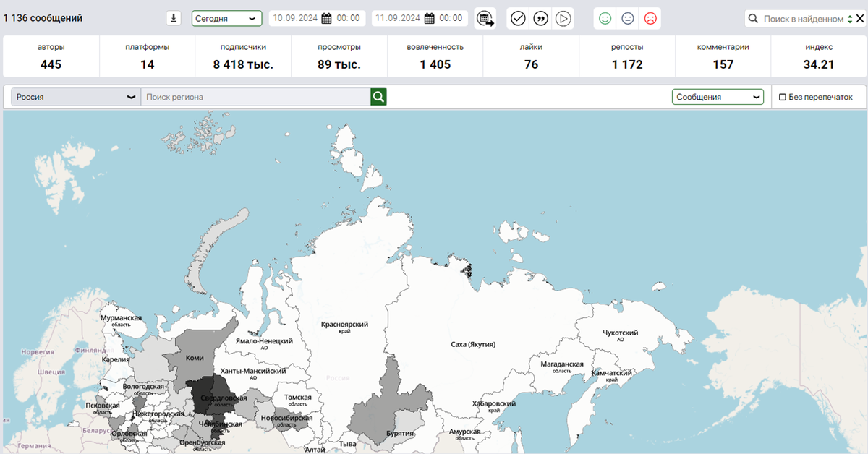Click the Бурятия region on the map
The image size is (868, 454).
(400, 434)
